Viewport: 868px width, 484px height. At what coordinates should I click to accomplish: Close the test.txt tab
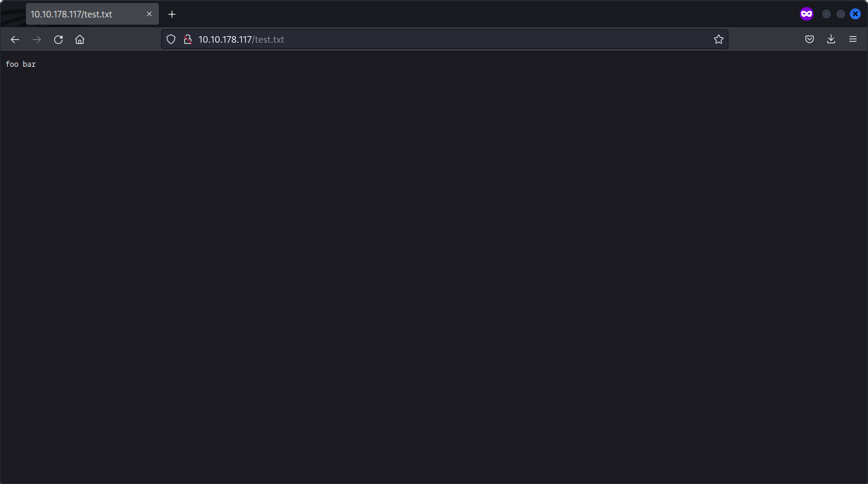(x=149, y=14)
